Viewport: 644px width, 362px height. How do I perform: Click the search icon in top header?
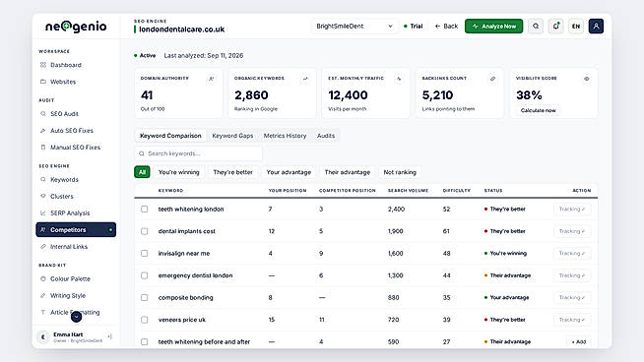[x=536, y=27]
